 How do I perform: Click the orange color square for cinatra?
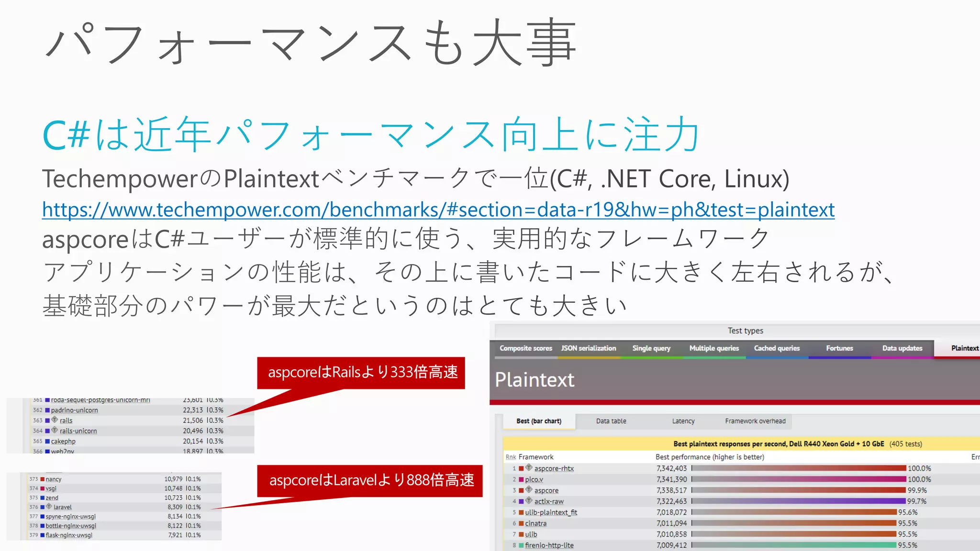[x=521, y=524]
